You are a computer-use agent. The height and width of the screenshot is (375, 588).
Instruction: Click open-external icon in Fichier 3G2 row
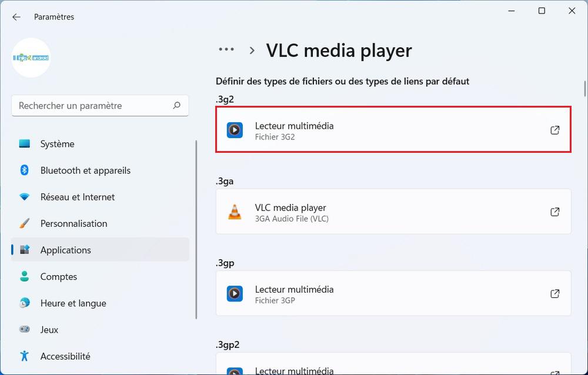555,130
